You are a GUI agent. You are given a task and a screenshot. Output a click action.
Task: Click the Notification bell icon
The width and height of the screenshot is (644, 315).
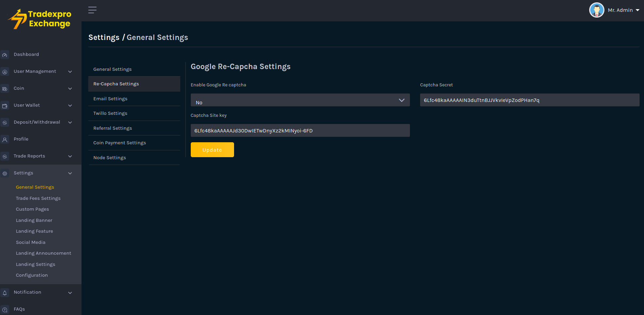(x=5, y=293)
